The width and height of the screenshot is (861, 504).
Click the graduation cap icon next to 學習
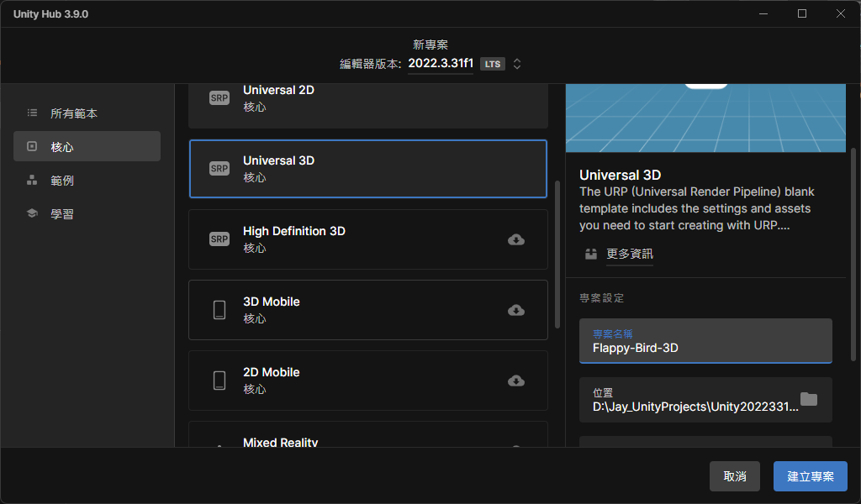pos(33,213)
